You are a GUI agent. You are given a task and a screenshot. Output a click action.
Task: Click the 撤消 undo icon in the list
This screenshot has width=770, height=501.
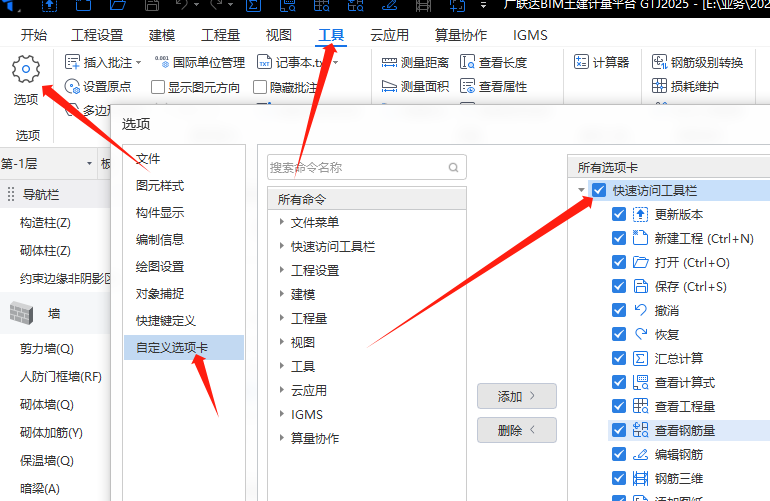click(640, 310)
